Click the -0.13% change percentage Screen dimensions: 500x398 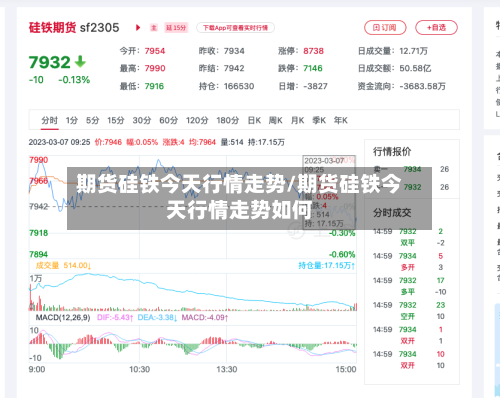[x=74, y=80]
